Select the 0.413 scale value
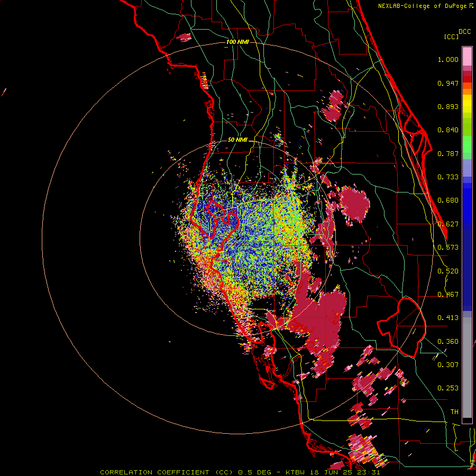The image size is (476, 476). click(448, 318)
